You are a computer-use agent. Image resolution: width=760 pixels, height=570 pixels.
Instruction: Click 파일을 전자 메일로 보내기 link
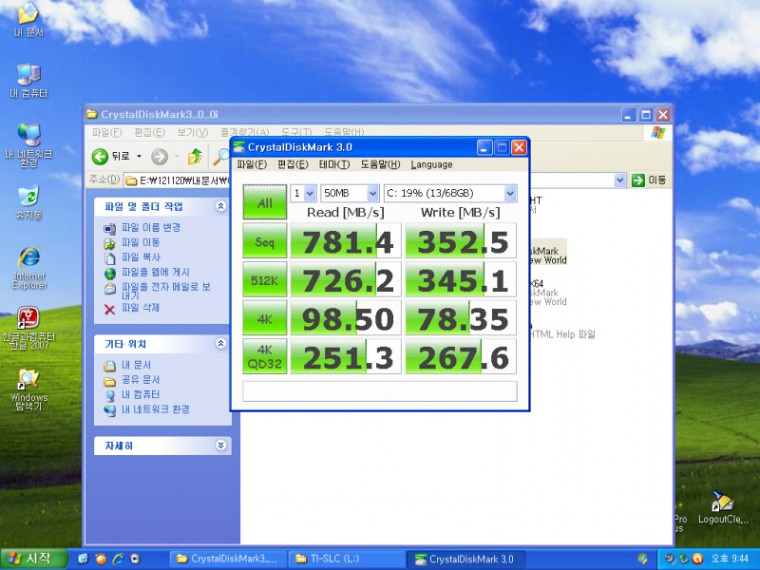166,290
